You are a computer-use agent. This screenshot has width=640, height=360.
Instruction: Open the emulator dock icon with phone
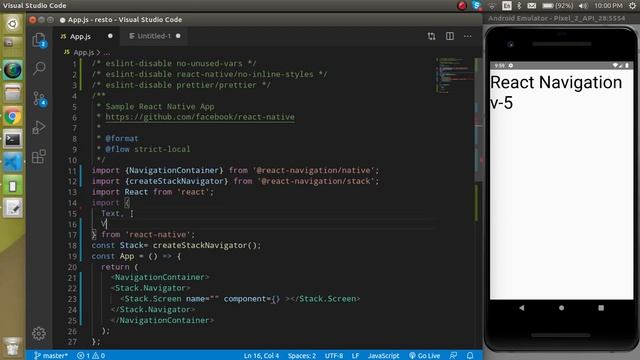[x=12, y=186]
